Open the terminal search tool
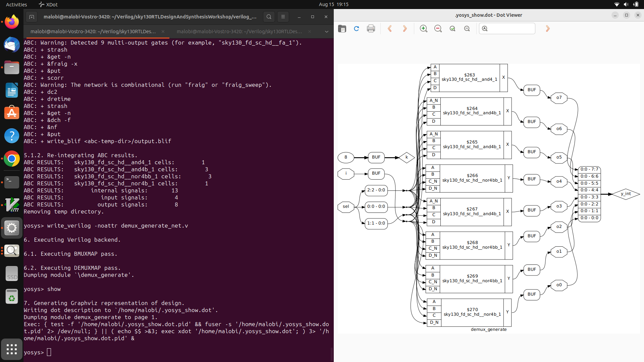644x362 pixels. point(269,16)
